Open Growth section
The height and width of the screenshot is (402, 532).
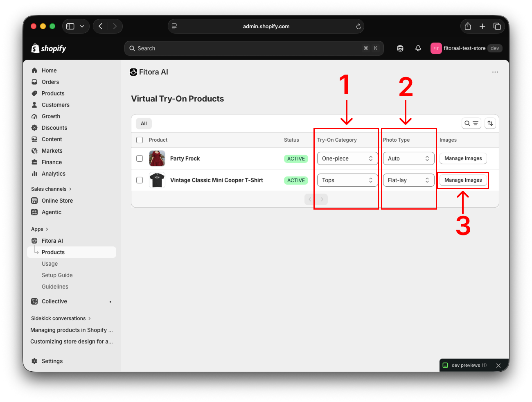coord(51,116)
